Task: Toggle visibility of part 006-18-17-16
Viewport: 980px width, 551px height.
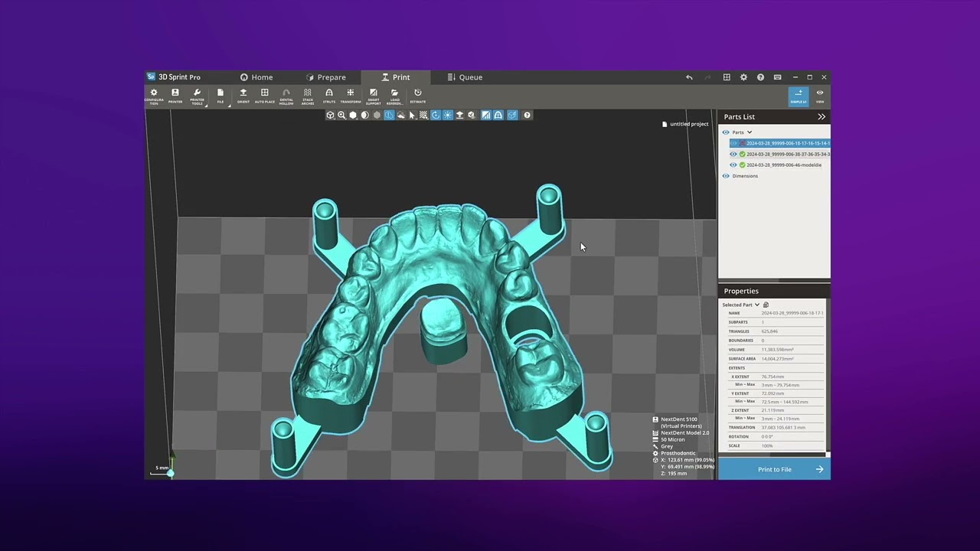Action: 733,143
